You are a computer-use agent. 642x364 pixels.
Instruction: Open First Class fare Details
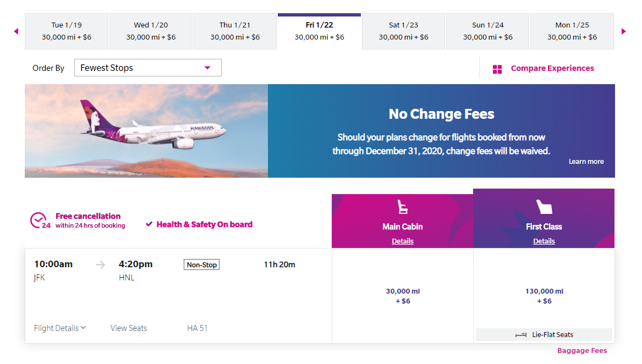pyautogui.click(x=544, y=241)
